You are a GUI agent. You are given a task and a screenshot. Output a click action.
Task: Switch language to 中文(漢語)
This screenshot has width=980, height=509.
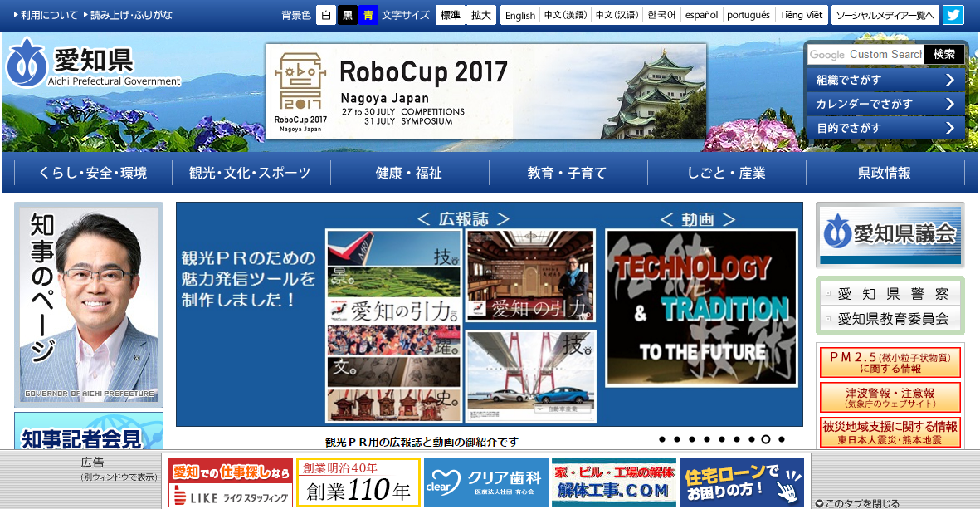tap(566, 15)
